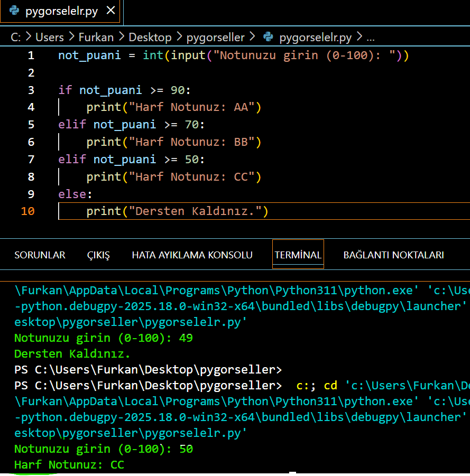Click the Python file icon in the editor tab
470x476 pixels.
coord(14,11)
